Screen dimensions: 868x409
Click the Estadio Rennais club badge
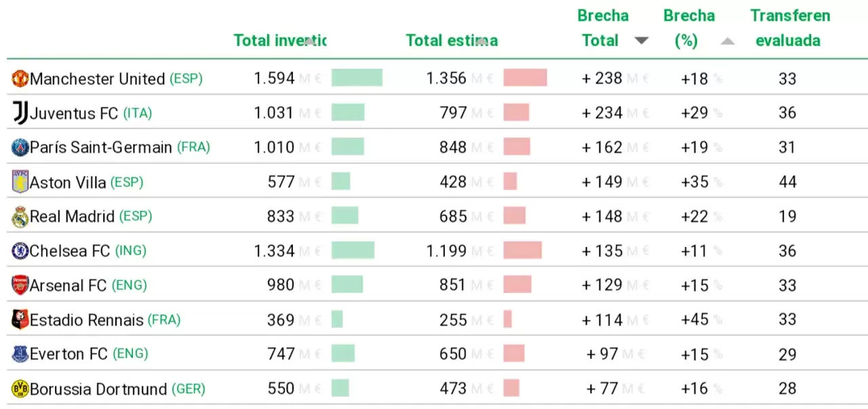(x=20, y=319)
